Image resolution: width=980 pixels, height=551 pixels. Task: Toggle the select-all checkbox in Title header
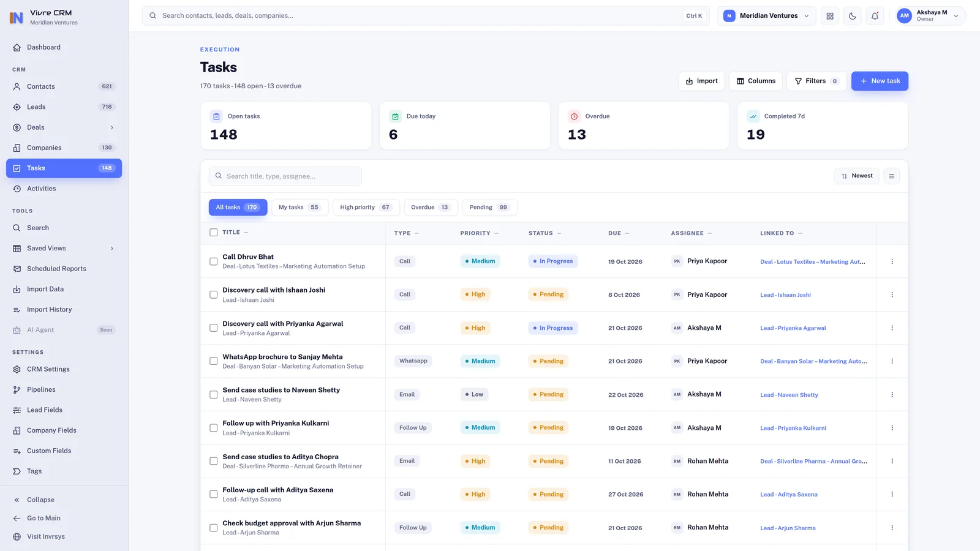coord(214,233)
